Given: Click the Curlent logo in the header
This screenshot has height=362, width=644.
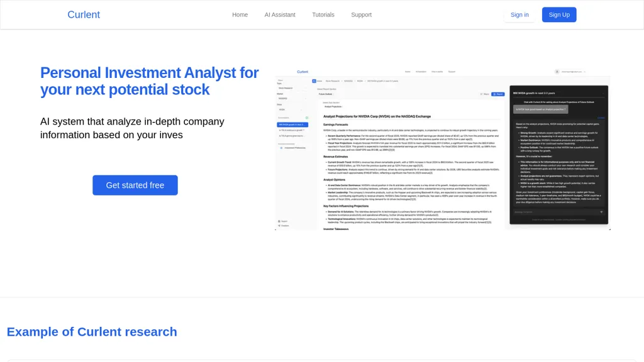Looking at the screenshot, I should (84, 14).
